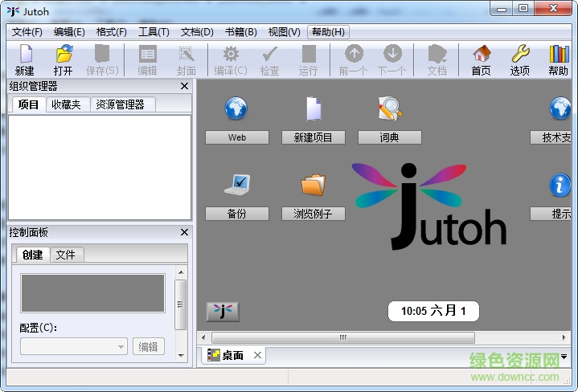Click the 新建项目 document icon on desktop
578x392 pixels.
point(314,108)
